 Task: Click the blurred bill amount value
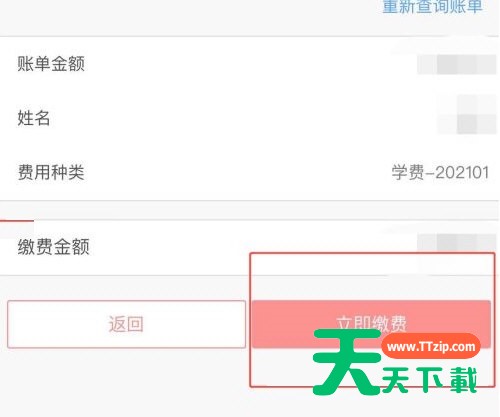457,65
